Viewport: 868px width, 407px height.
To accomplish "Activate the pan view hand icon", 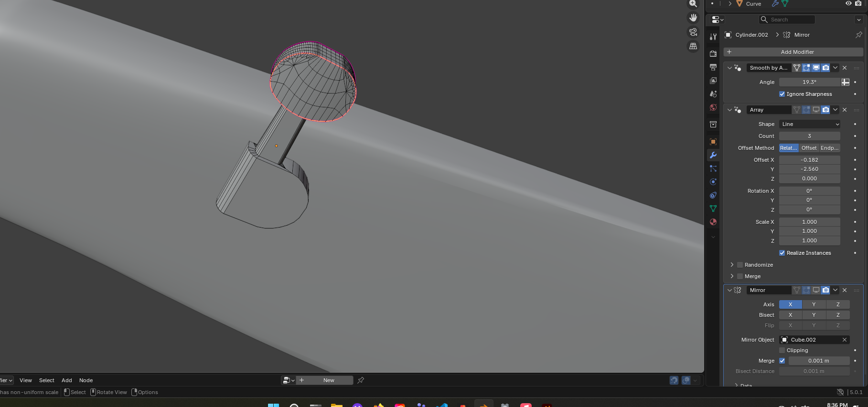I will point(693,18).
